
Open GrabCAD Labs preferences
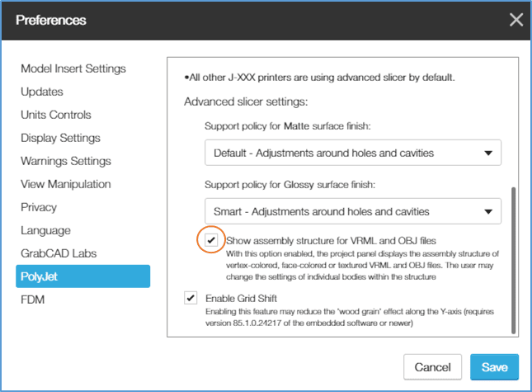59,253
